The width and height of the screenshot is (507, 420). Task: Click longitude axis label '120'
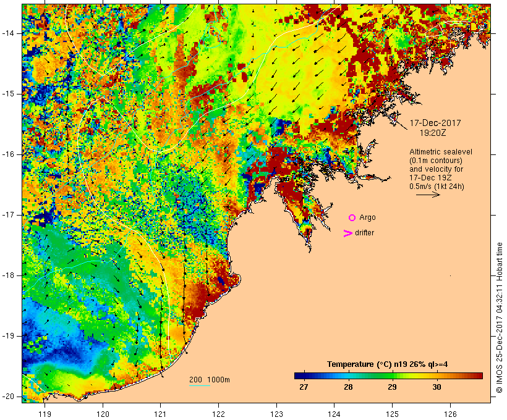pyautogui.click(x=103, y=414)
